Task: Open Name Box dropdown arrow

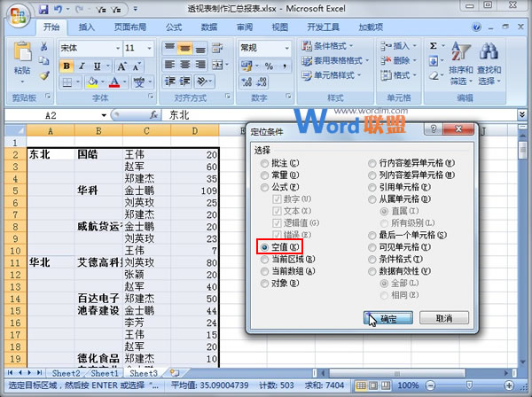Action: [x=104, y=115]
